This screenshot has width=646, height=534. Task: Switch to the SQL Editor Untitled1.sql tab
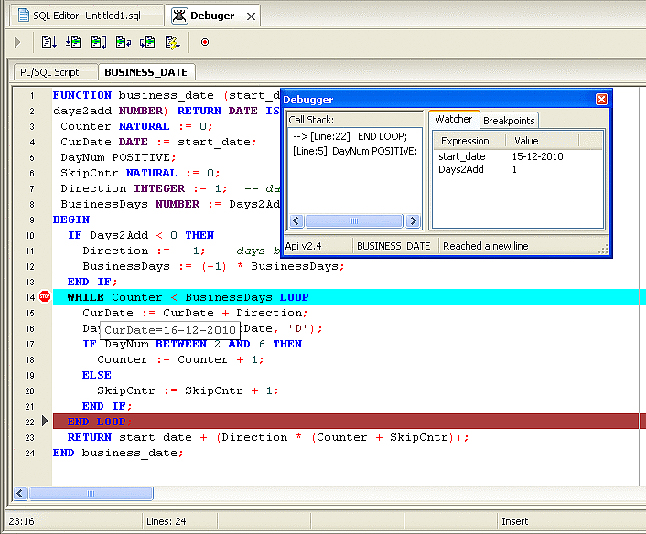coord(82,16)
